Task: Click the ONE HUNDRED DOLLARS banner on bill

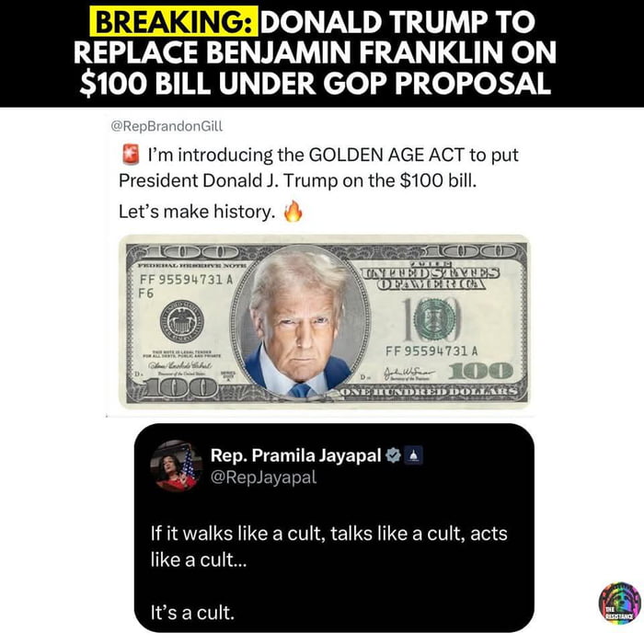Action: click(x=430, y=391)
